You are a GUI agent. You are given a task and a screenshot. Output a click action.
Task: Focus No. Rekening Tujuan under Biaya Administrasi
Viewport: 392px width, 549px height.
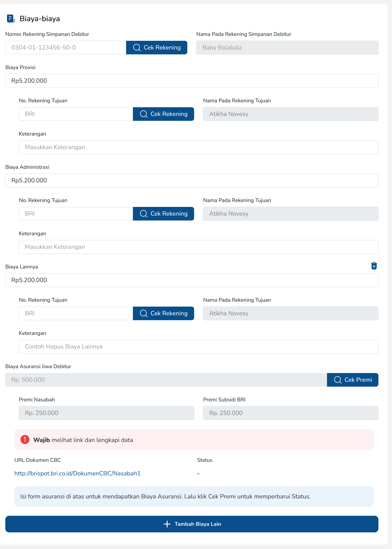click(x=76, y=214)
